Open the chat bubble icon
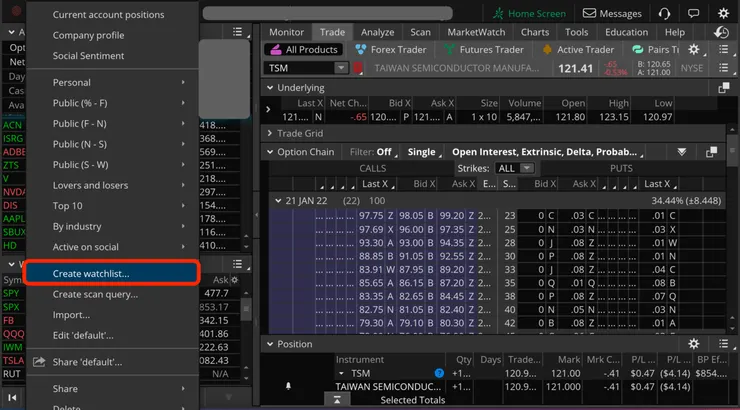740x410 pixels. tap(693, 13)
